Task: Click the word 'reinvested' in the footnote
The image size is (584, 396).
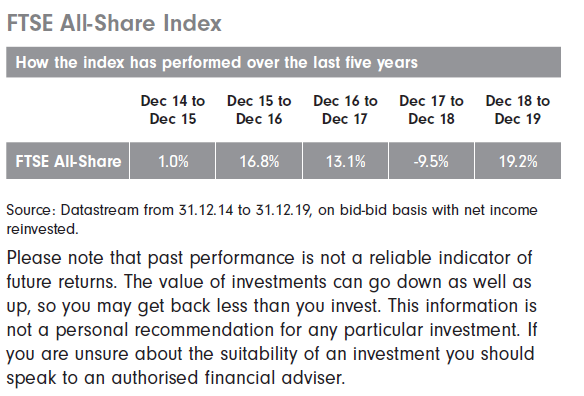Action: coord(41,229)
